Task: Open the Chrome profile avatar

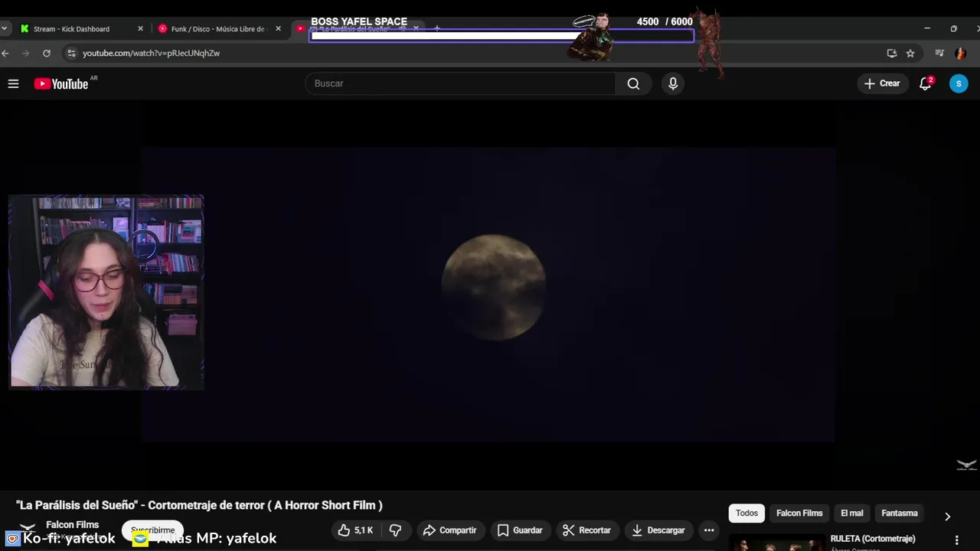Action: point(960,53)
